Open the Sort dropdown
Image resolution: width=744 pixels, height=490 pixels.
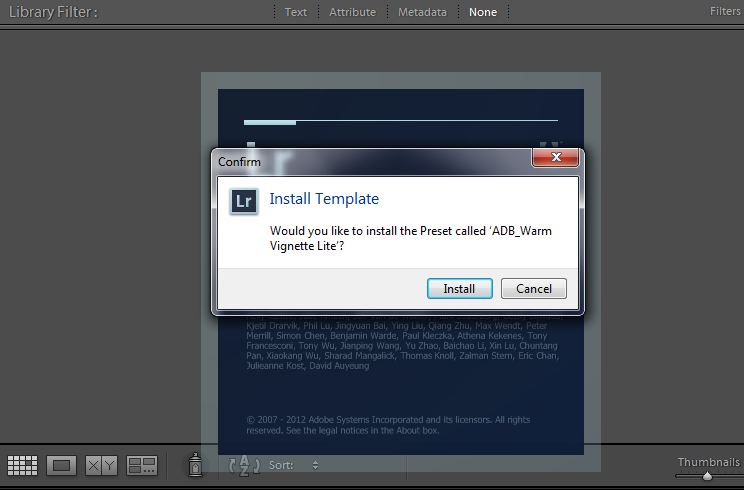[x=294, y=465]
